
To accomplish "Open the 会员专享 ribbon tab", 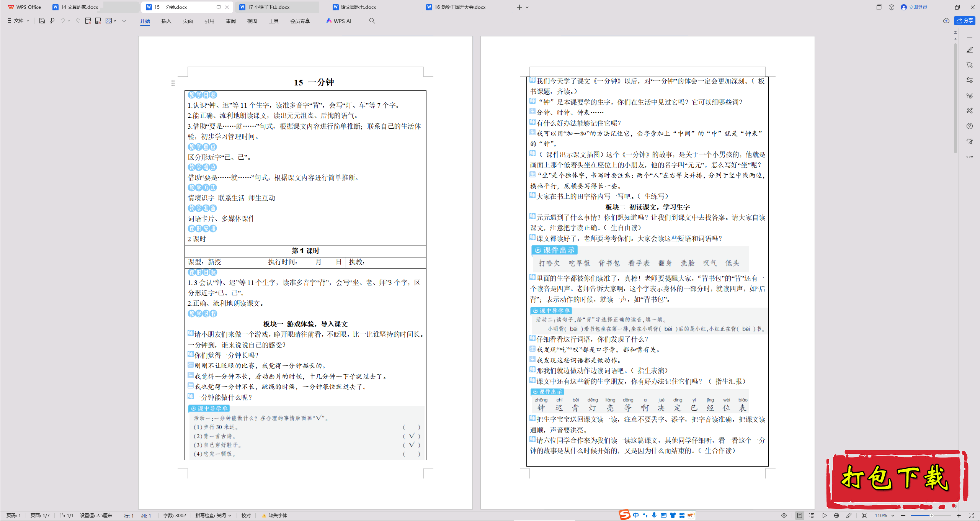I will tap(300, 21).
